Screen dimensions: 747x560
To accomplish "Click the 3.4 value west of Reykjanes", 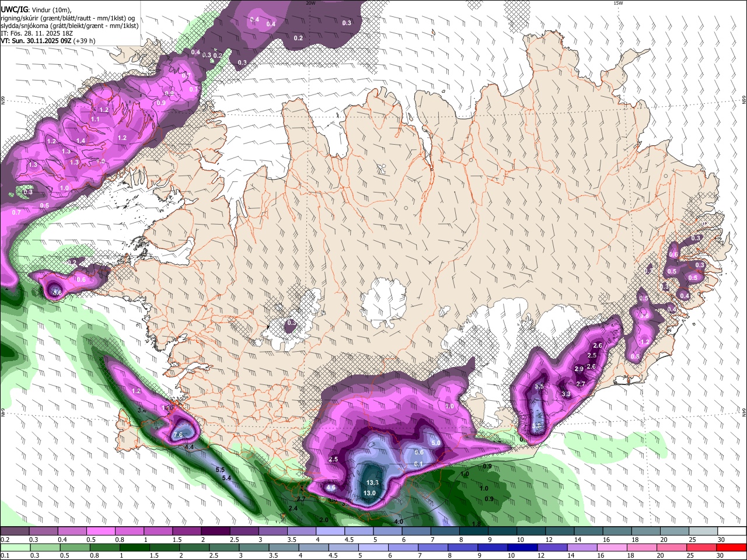I will 141,410.
